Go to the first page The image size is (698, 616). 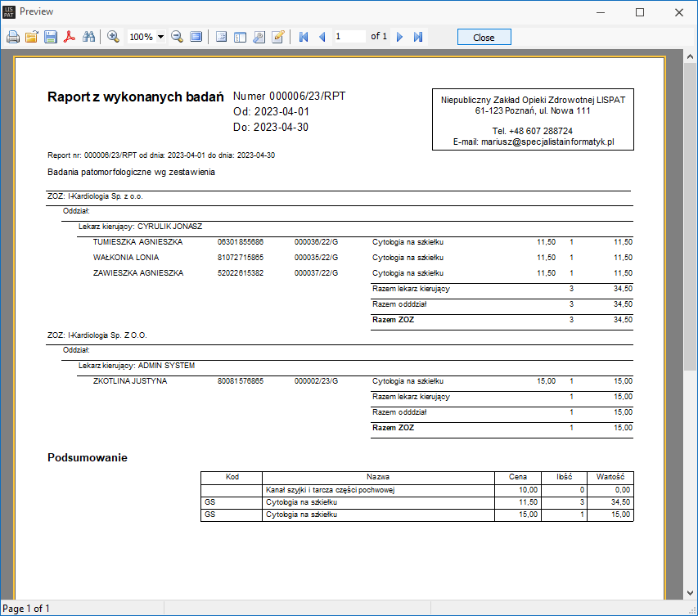click(304, 37)
